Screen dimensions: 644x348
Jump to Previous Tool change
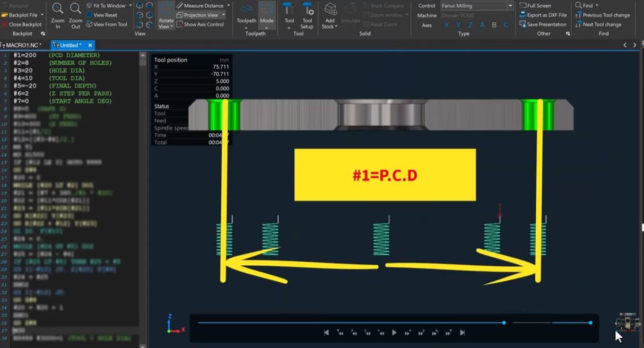pyautogui.click(x=602, y=15)
